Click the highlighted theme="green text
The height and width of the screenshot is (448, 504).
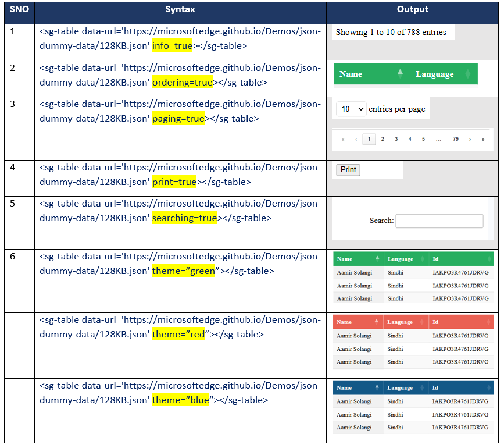coord(184,271)
